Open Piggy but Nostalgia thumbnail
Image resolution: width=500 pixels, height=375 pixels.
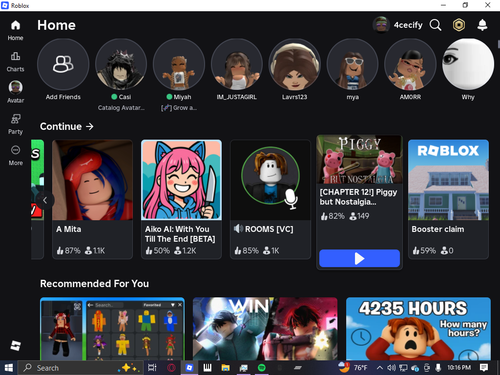(x=359, y=160)
